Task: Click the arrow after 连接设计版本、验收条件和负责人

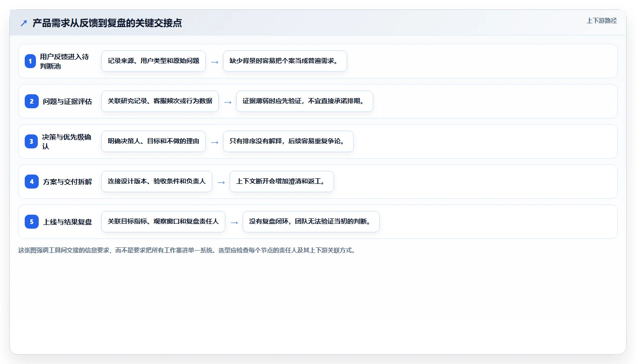Action: click(221, 182)
